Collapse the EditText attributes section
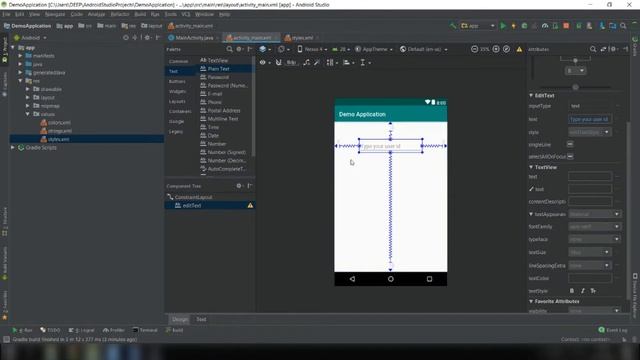 point(531,96)
